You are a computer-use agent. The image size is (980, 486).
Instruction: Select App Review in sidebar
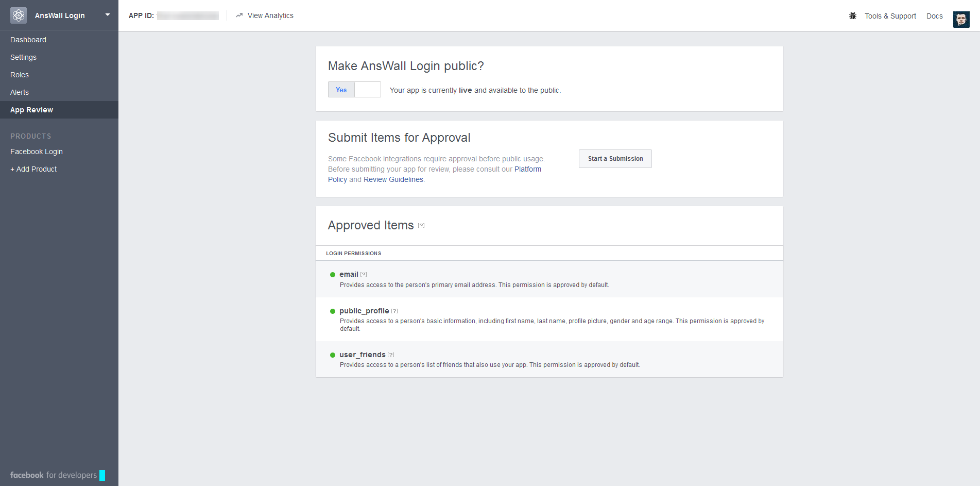(59, 110)
